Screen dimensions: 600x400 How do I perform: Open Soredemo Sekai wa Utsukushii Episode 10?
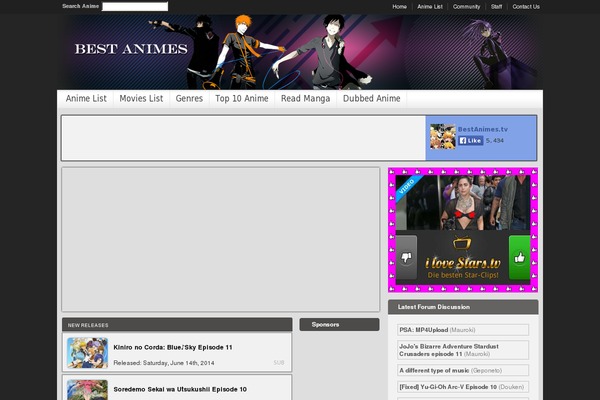click(x=180, y=389)
